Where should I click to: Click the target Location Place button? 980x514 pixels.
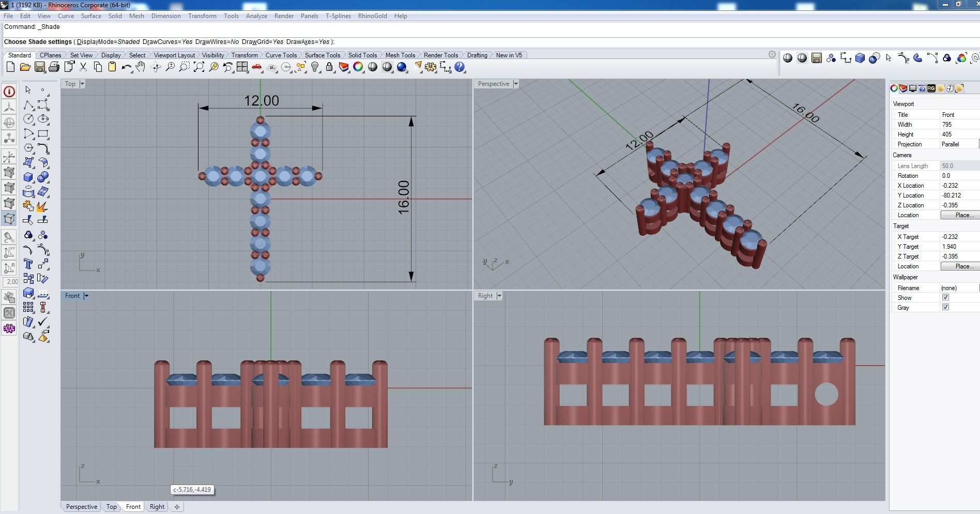(960, 266)
